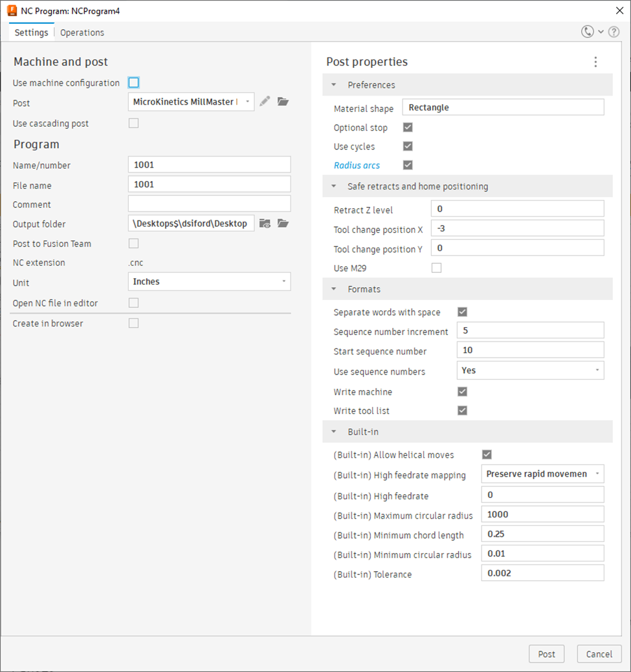Enable Use machine configuration
The width and height of the screenshot is (631, 672).
pyautogui.click(x=133, y=83)
